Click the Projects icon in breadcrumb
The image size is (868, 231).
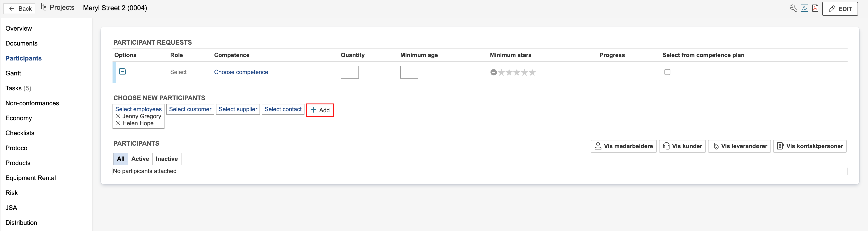coord(44,7)
